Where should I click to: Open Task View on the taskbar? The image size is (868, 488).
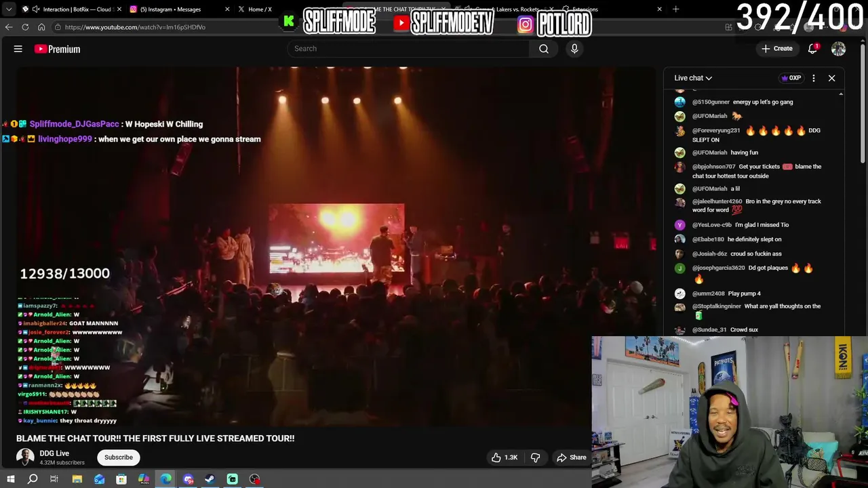click(x=54, y=479)
